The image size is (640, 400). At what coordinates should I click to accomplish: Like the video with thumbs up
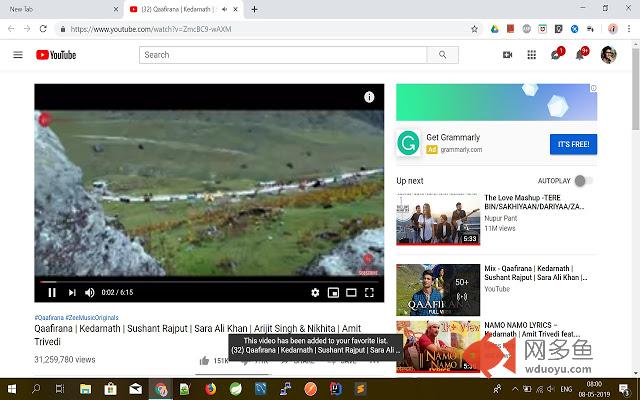[204, 360]
